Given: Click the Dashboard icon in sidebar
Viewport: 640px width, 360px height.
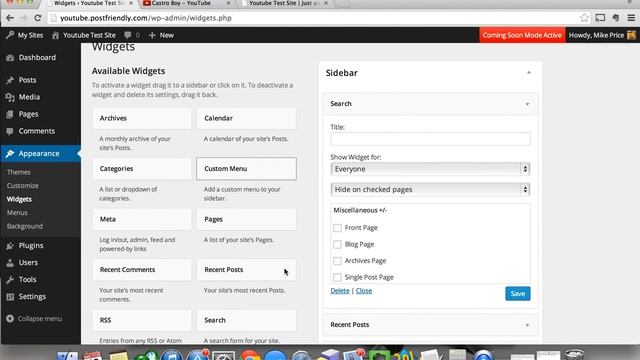Looking at the screenshot, I should pos(10,58).
